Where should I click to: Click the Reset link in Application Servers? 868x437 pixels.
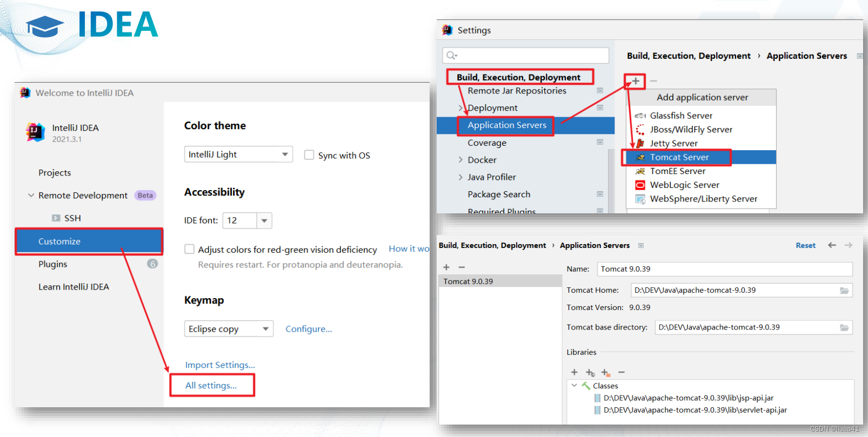805,245
